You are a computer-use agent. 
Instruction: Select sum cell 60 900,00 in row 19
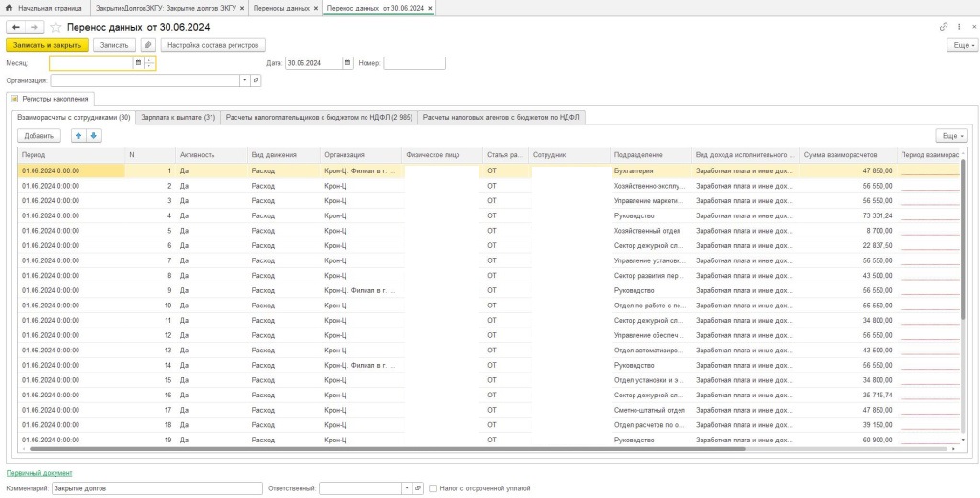[848, 441]
